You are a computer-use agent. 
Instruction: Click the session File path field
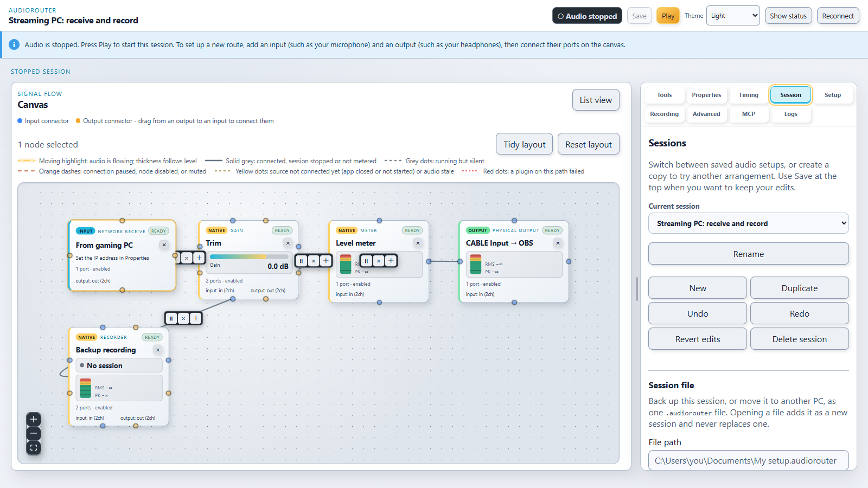(x=749, y=460)
